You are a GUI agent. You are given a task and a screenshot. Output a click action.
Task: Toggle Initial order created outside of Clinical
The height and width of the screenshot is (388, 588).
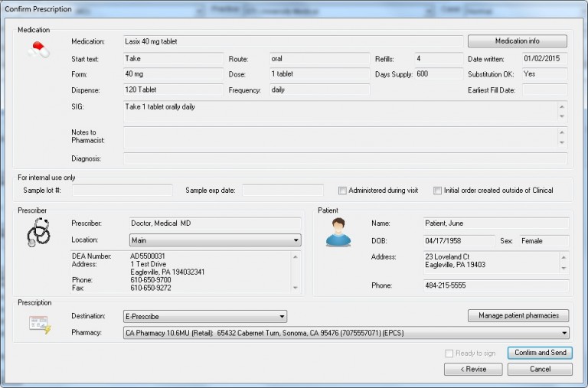pyautogui.click(x=438, y=191)
